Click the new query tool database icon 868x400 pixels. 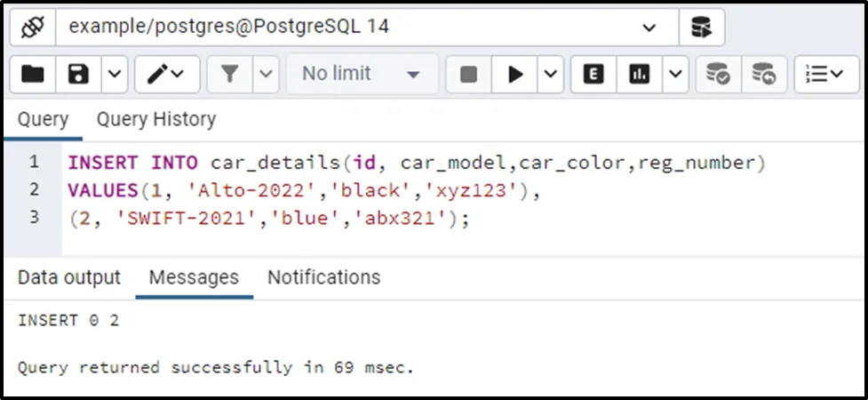(701, 27)
